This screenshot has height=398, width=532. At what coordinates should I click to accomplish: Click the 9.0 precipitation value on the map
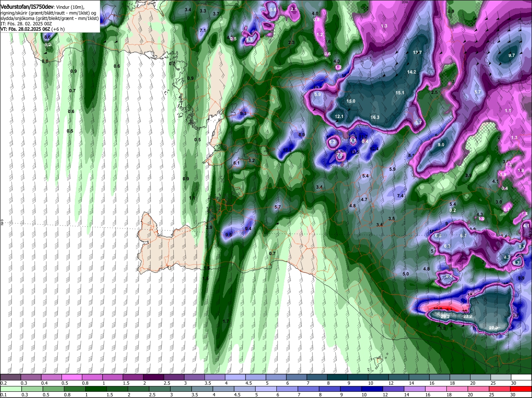pyautogui.click(x=441, y=145)
